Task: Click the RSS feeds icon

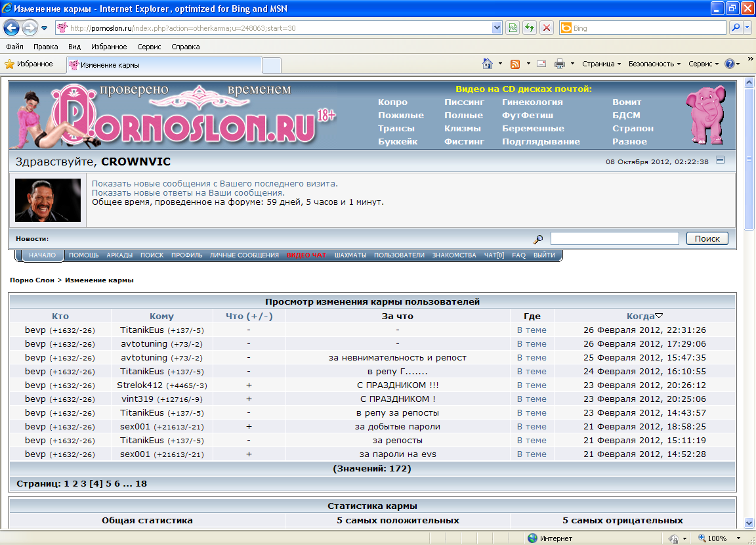Action: click(515, 64)
